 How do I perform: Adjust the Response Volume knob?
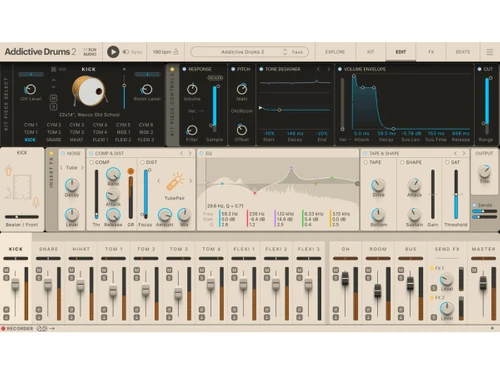(x=192, y=89)
